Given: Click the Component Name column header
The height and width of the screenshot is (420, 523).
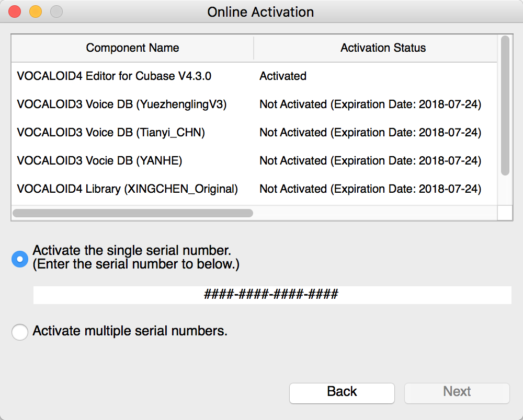Looking at the screenshot, I should tap(132, 48).
